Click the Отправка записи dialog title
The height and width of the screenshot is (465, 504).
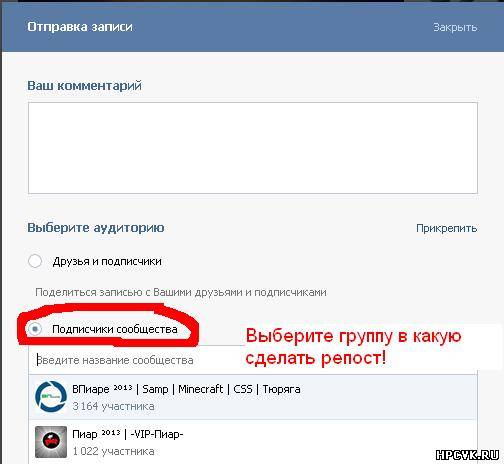(80, 27)
